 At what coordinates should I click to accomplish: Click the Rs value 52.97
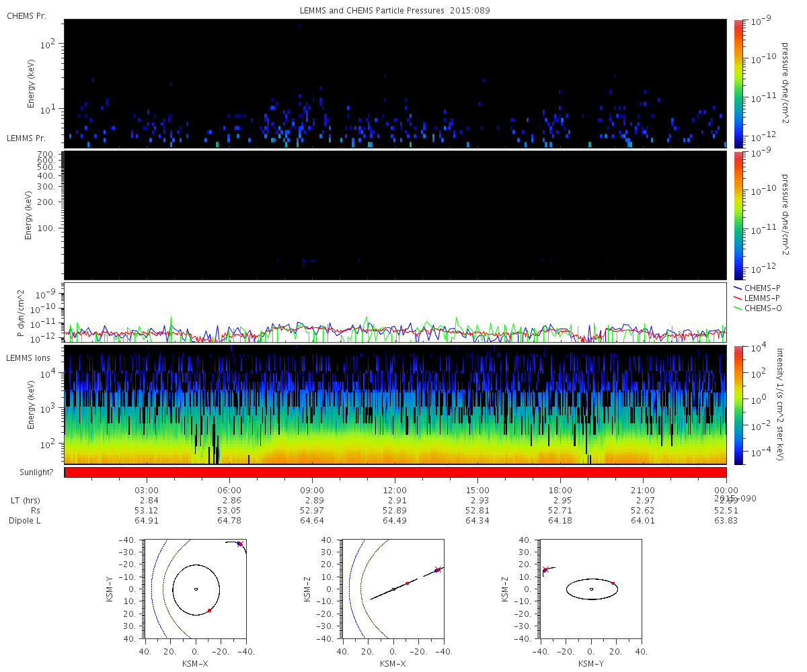coord(312,511)
